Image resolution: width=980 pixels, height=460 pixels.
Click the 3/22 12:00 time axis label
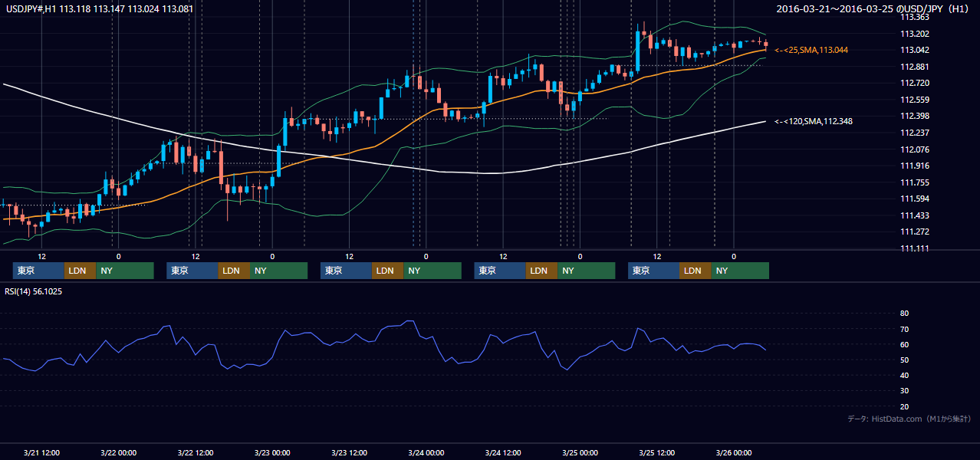[195, 453]
